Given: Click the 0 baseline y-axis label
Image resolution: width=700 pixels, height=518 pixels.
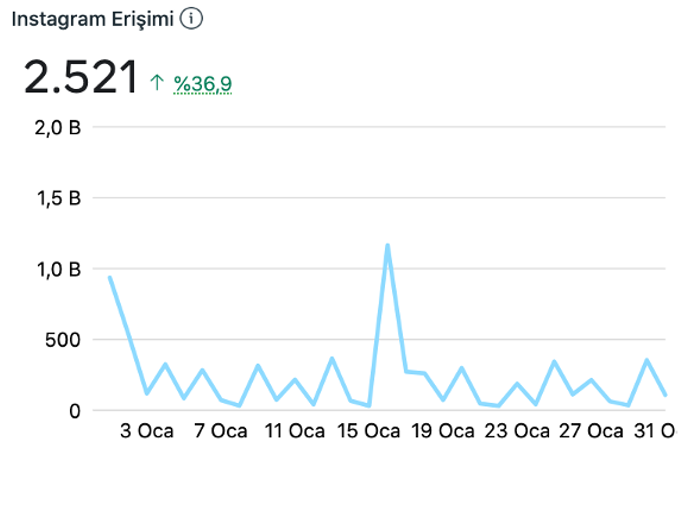Looking at the screenshot, I should pos(74,410).
